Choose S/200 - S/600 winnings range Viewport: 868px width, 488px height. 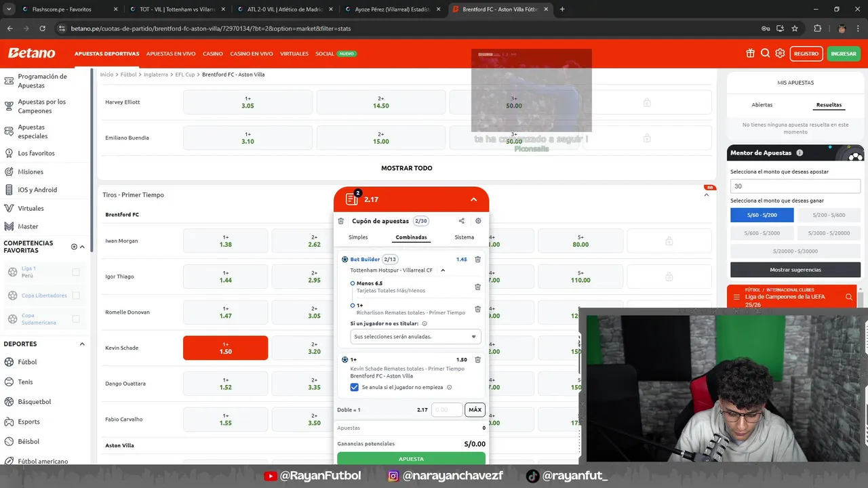pyautogui.click(x=829, y=215)
